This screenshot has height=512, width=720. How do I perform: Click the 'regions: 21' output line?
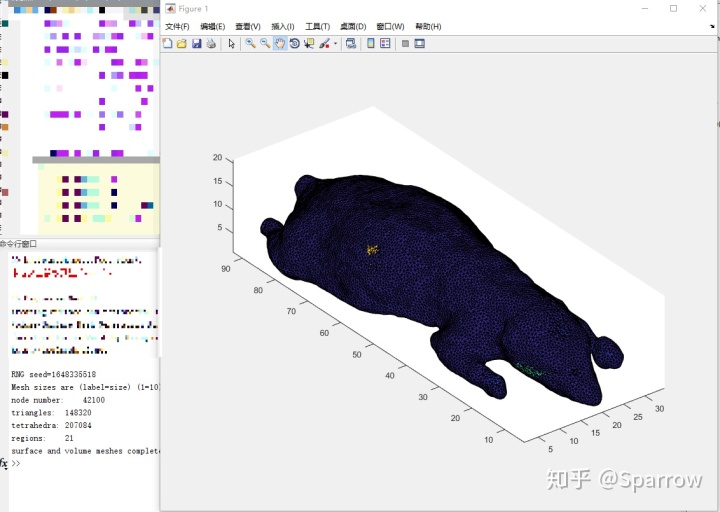point(42,438)
